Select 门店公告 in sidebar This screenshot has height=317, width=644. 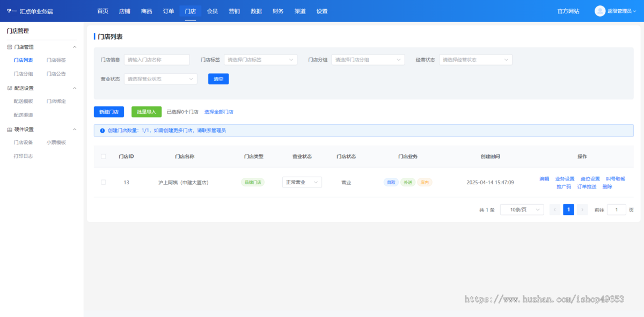pyautogui.click(x=56, y=74)
